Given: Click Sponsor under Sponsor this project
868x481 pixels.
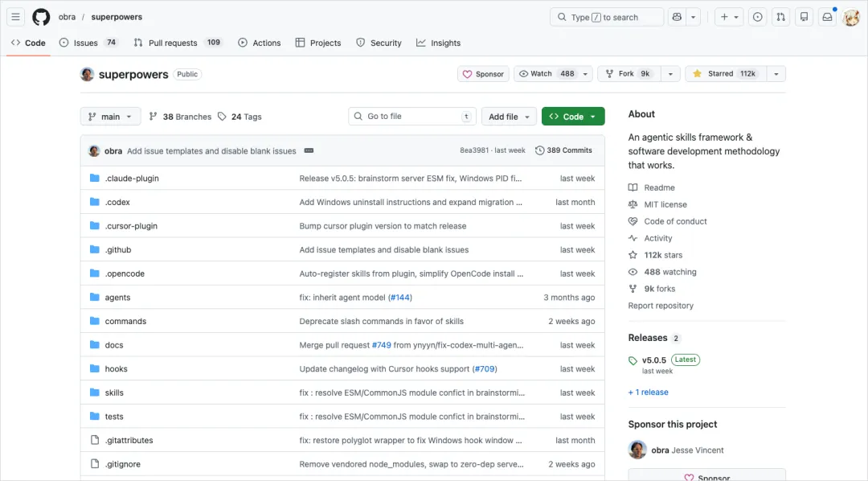Looking at the screenshot, I should [x=706, y=476].
